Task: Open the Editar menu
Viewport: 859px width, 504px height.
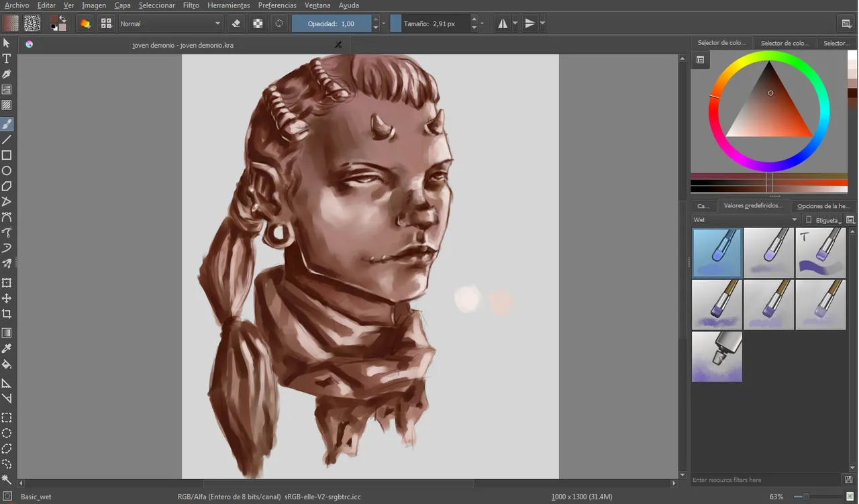Action: point(46,5)
